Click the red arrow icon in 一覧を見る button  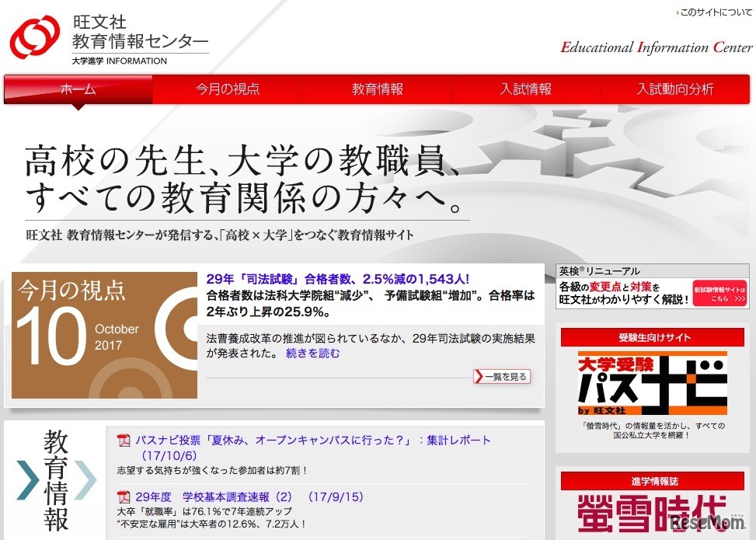click(x=479, y=376)
